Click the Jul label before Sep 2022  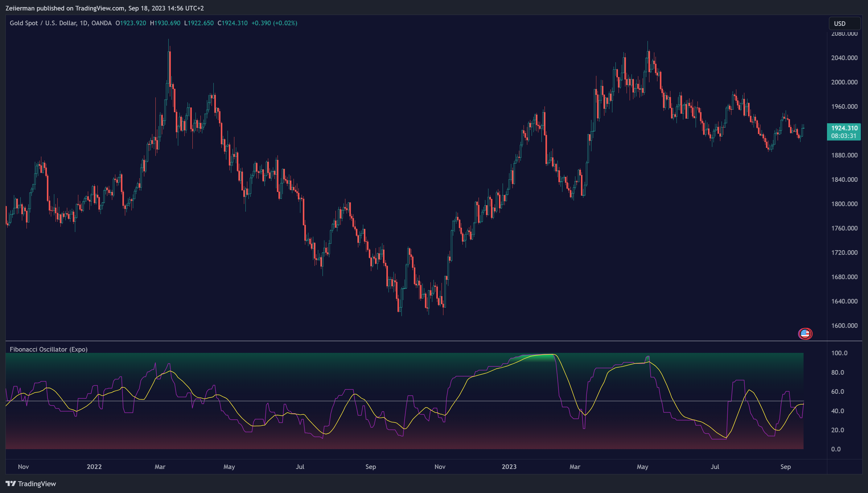click(x=300, y=467)
